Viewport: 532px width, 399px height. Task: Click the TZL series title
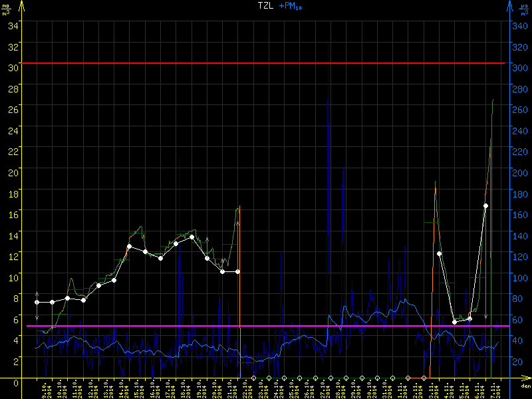(x=265, y=6)
